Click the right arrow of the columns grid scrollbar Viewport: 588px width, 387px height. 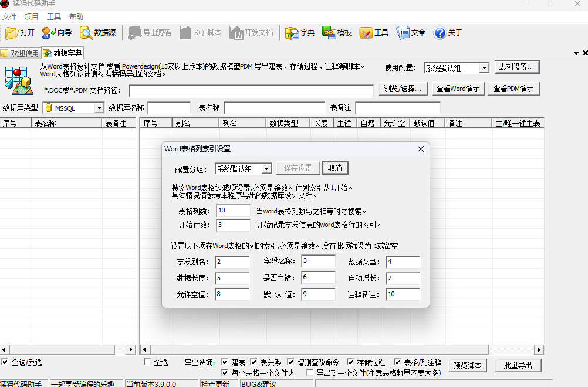point(539,349)
